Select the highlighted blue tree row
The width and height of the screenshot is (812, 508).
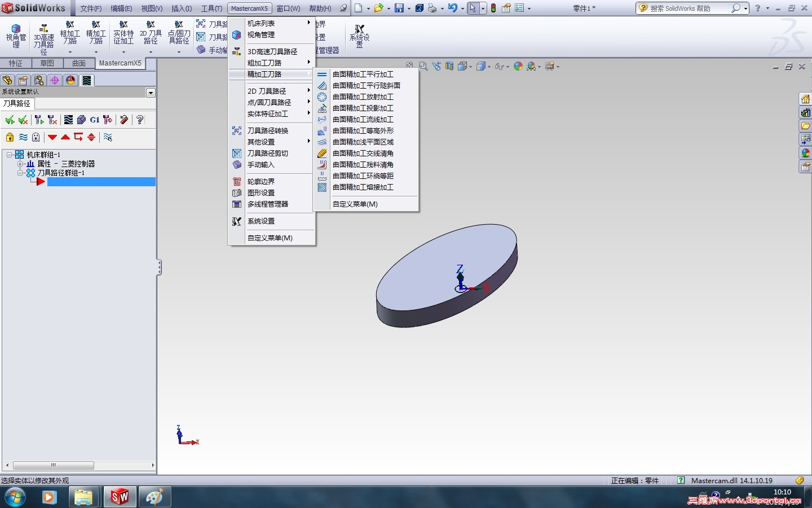point(101,182)
